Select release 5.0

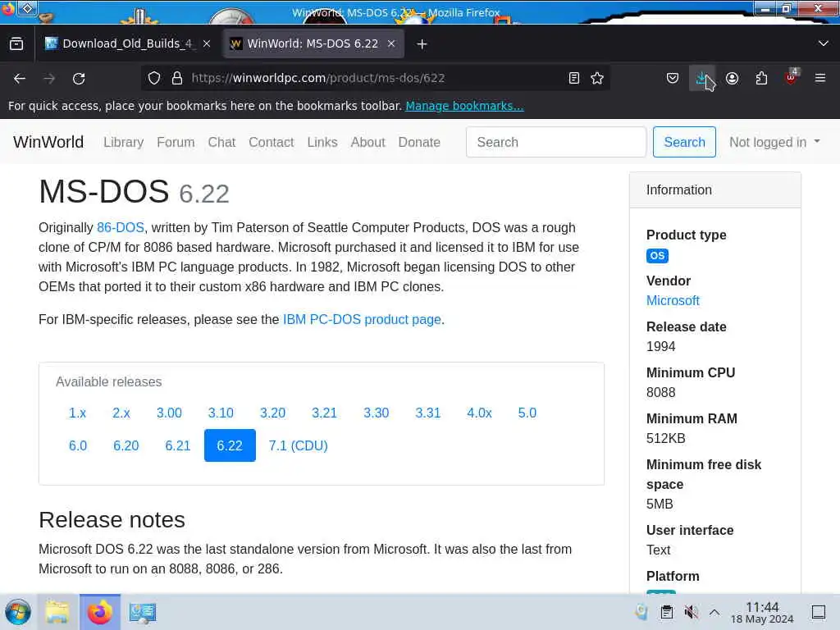point(527,413)
